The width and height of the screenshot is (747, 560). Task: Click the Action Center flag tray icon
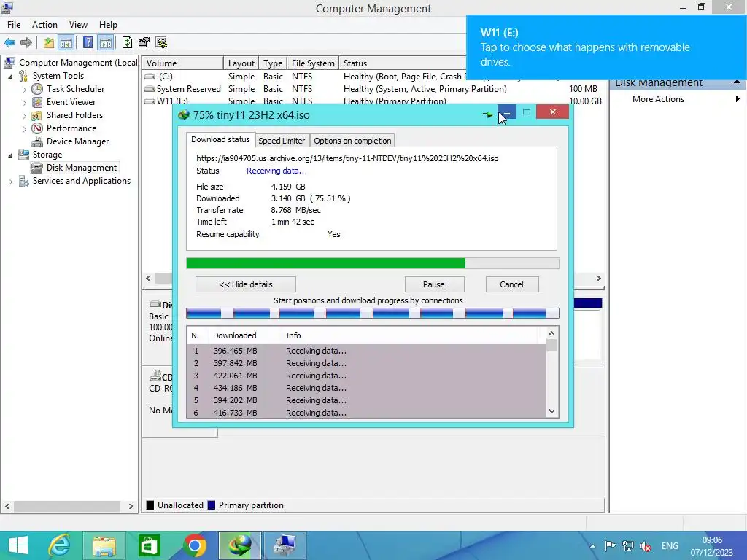click(x=610, y=546)
